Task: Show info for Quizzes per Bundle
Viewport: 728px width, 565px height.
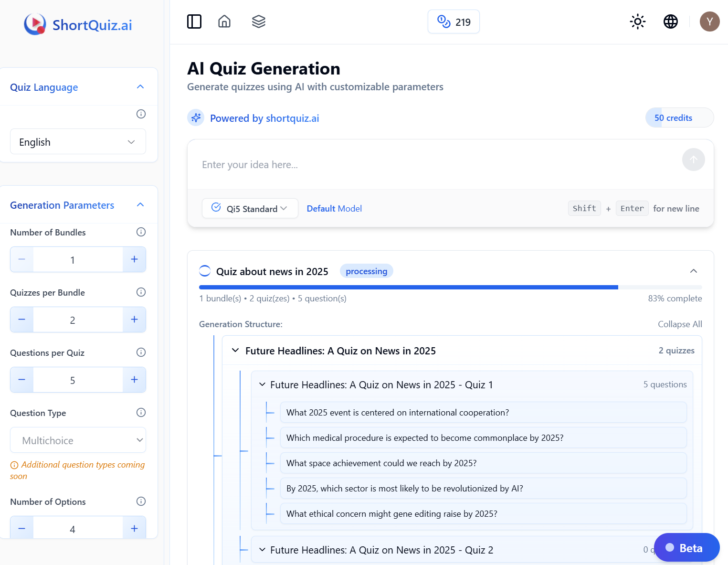Action: tap(141, 292)
